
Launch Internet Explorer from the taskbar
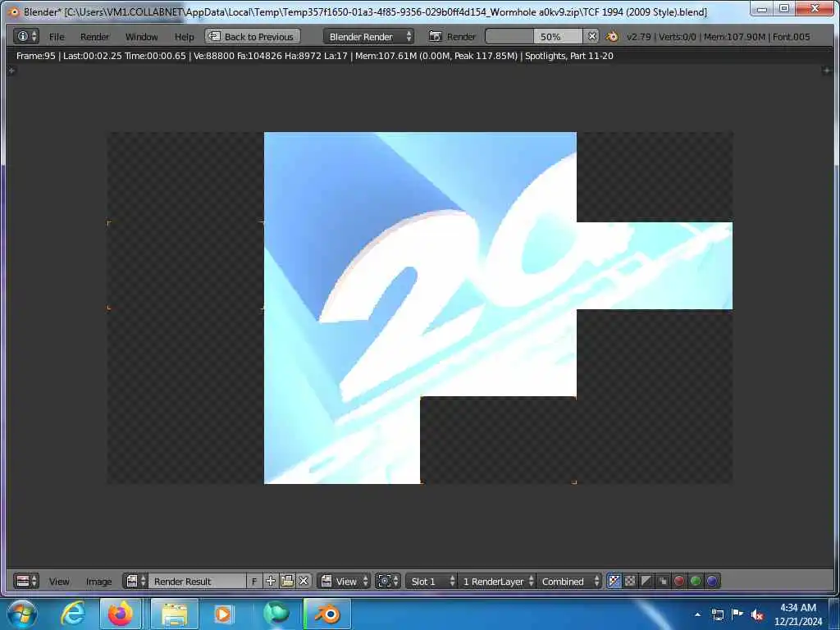(x=72, y=614)
